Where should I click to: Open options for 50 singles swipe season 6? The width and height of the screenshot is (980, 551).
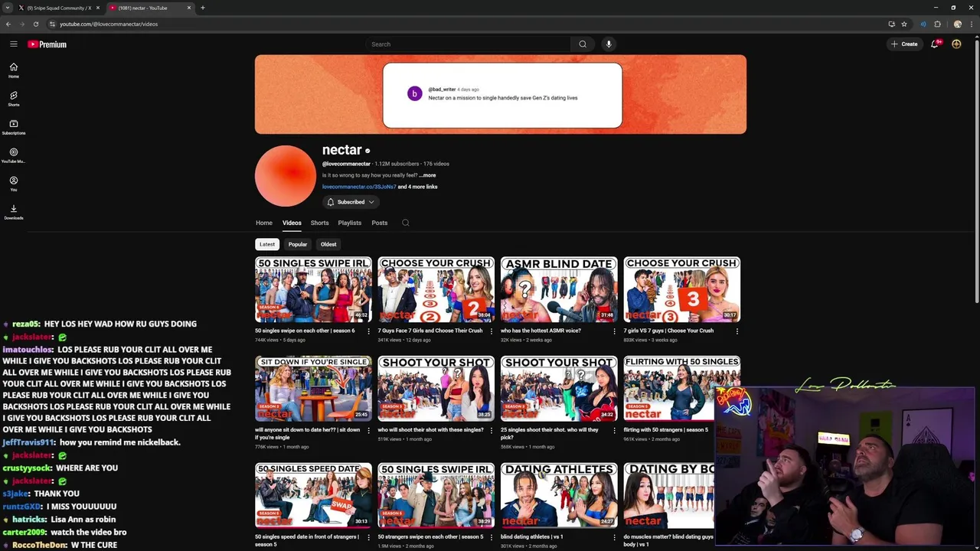point(368,331)
